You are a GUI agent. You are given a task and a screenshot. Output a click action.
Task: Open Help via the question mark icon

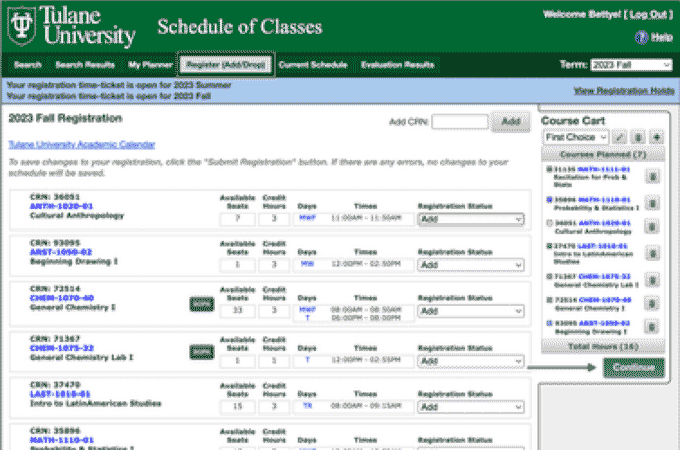coord(641,38)
